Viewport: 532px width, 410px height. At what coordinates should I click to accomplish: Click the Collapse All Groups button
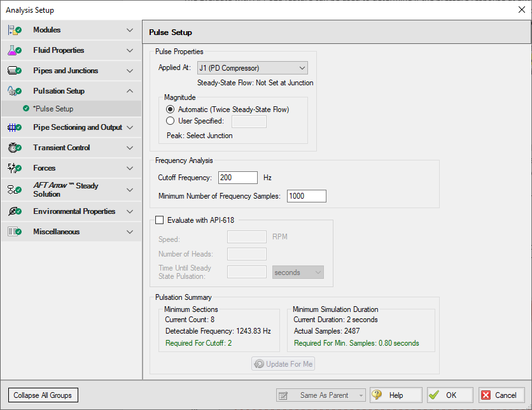click(x=43, y=395)
